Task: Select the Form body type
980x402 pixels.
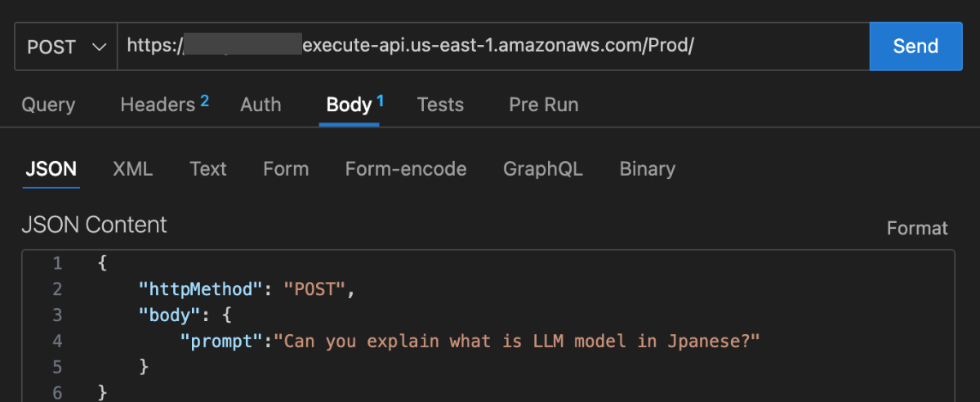Action: click(x=286, y=169)
